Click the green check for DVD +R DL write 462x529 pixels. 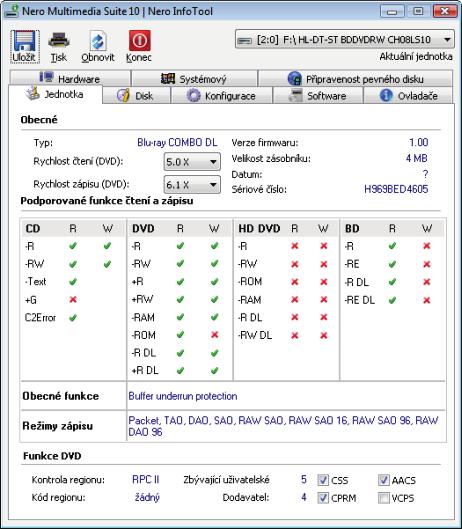coord(214,370)
